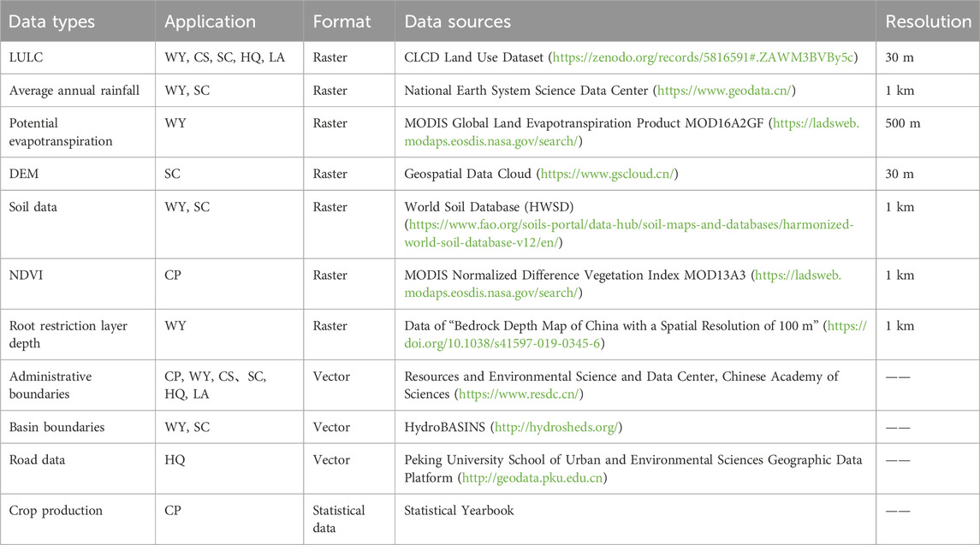980x545 pixels.
Task: Open the geodata.pku.edu.cn link
Action: [532, 478]
